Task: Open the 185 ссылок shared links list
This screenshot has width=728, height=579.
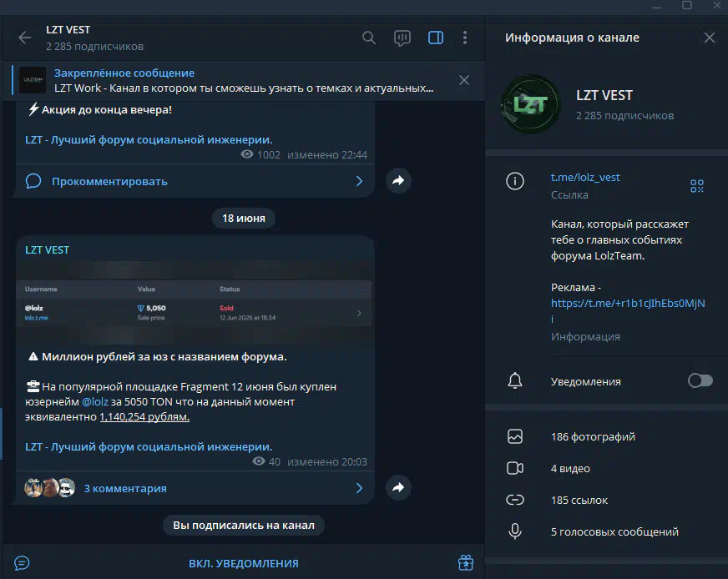Action: (x=606, y=500)
